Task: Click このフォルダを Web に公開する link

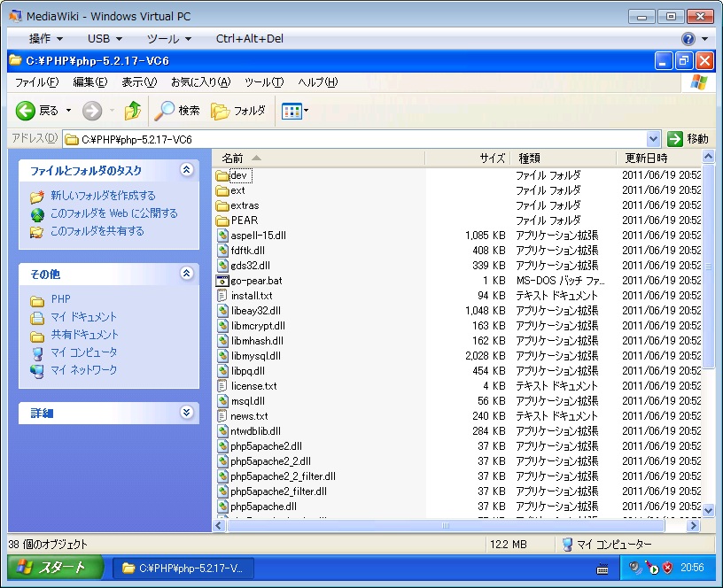Action: pos(113,213)
